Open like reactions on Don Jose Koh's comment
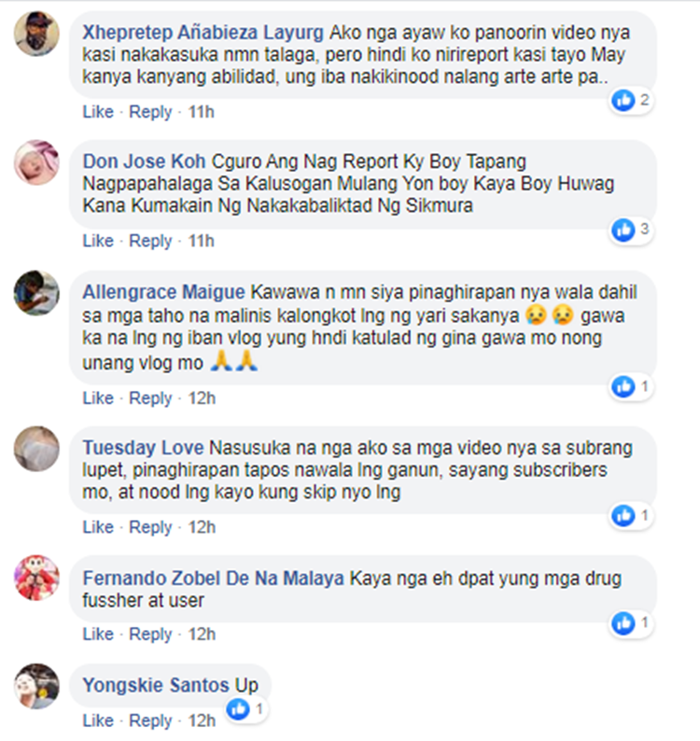Screen dimensions: 700x741 click(632, 230)
